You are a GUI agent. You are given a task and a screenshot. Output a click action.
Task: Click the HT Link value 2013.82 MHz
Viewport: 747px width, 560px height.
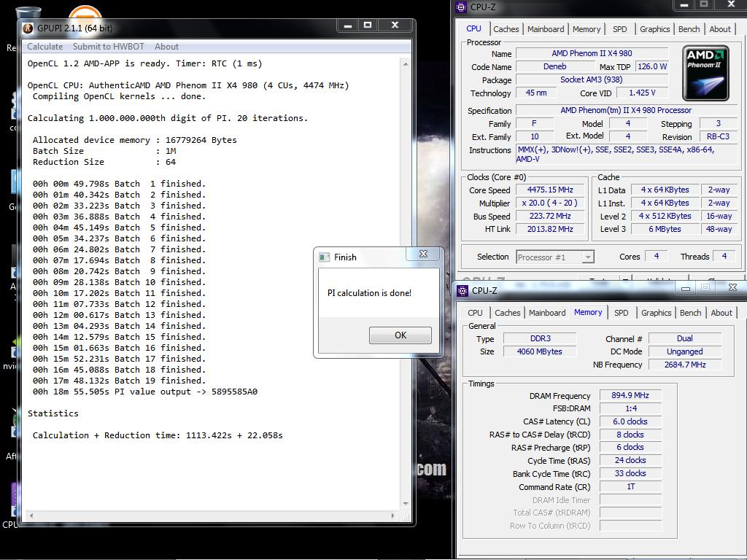point(550,229)
